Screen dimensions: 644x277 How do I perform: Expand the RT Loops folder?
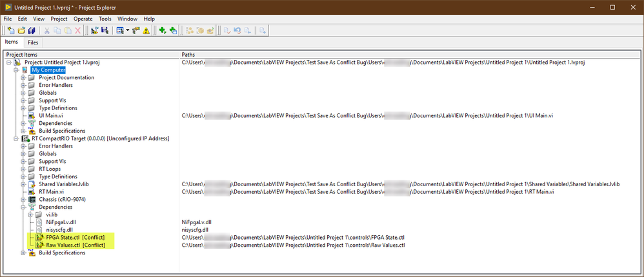coord(24,169)
